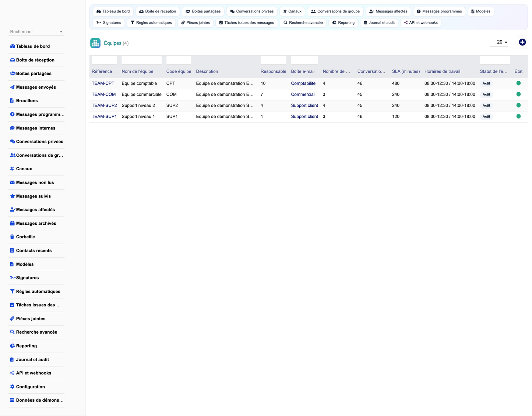Switch to Boîtes partagées top tab

203,11
